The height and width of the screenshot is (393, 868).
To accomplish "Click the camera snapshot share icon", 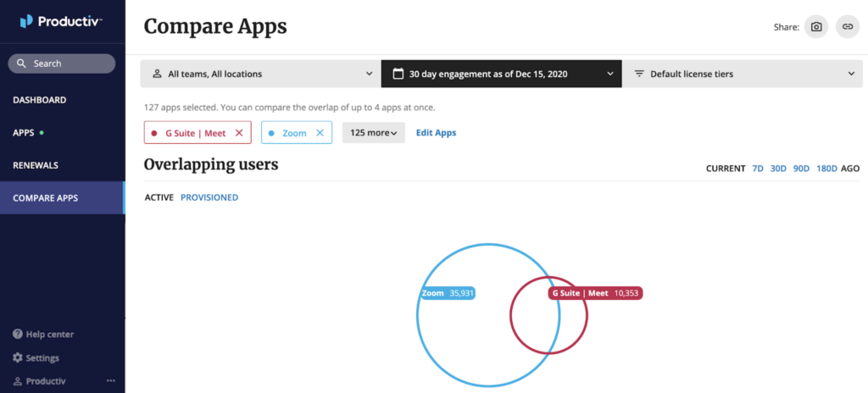I will point(816,26).
